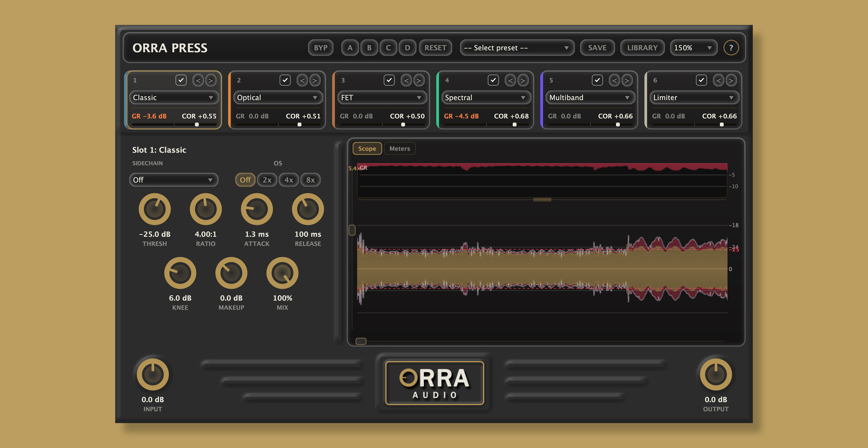Set oversampling to 8x
Screen dimensions: 868x448
[x=310, y=180]
